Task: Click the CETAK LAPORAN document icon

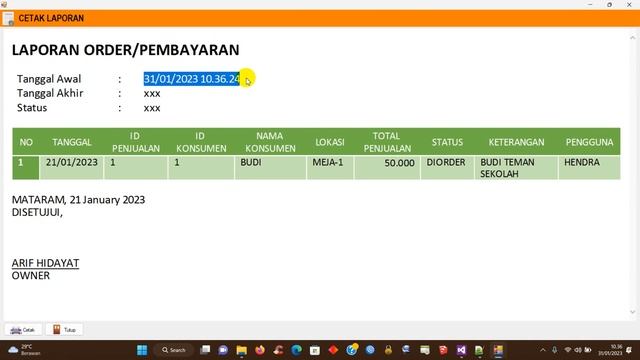Action: coord(8,18)
